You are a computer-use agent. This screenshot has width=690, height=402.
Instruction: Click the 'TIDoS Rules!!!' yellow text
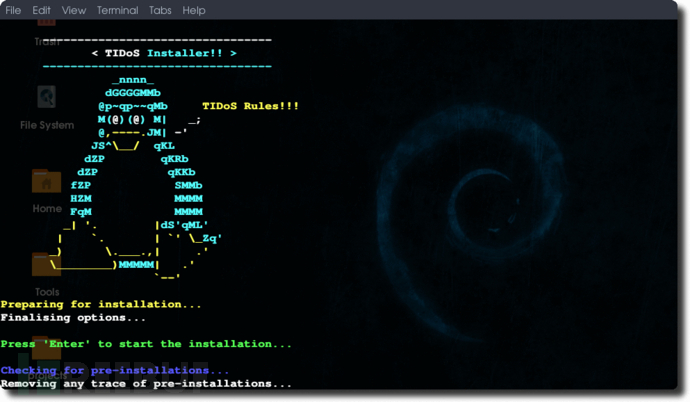point(250,106)
